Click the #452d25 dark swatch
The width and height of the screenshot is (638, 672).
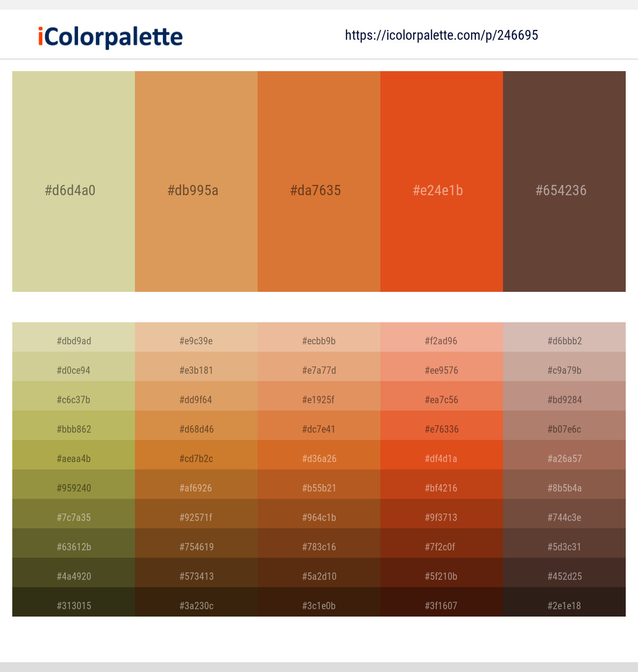tap(564, 576)
